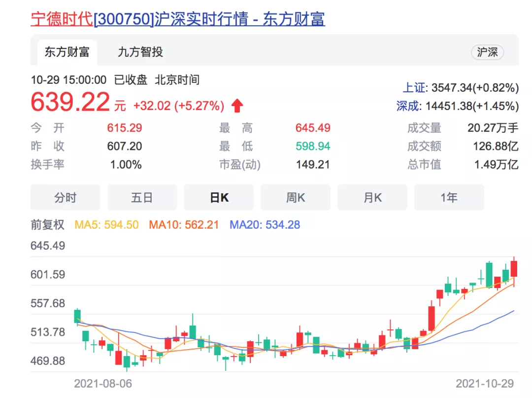Viewport: 532px width, 398px height.
Task: Click the 今开 field label
Action: (47, 128)
